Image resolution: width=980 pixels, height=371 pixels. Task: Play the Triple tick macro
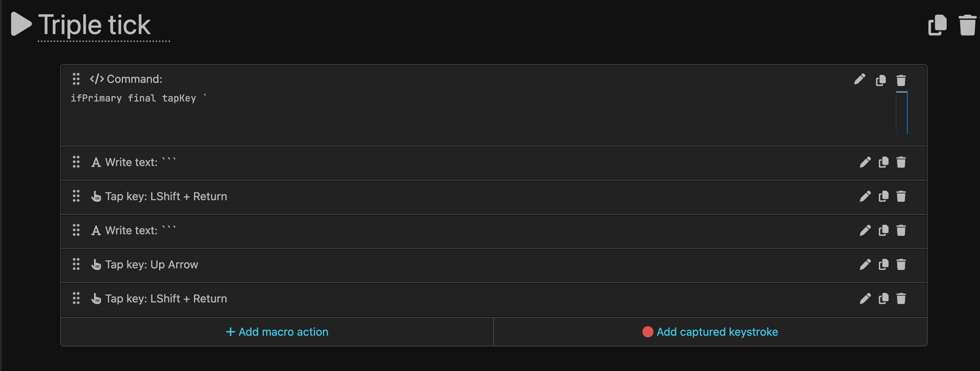pyautogui.click(x=21, y=24)
